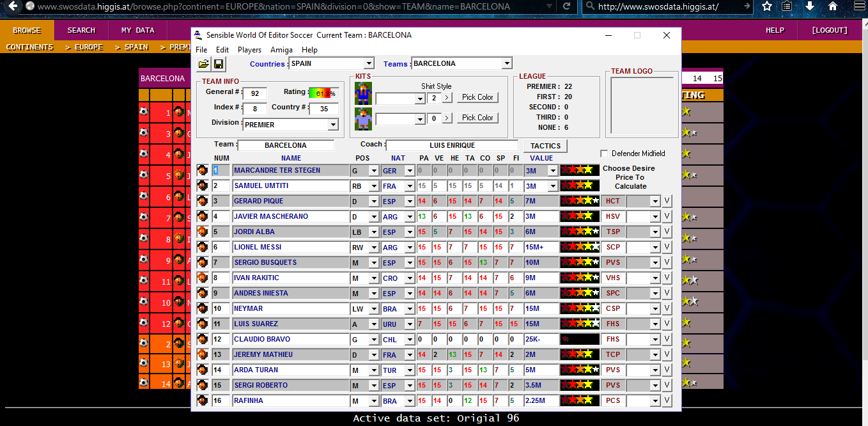
Task: Expand the Division dropdown set to PREMIER
Action: tap(333, 125)
